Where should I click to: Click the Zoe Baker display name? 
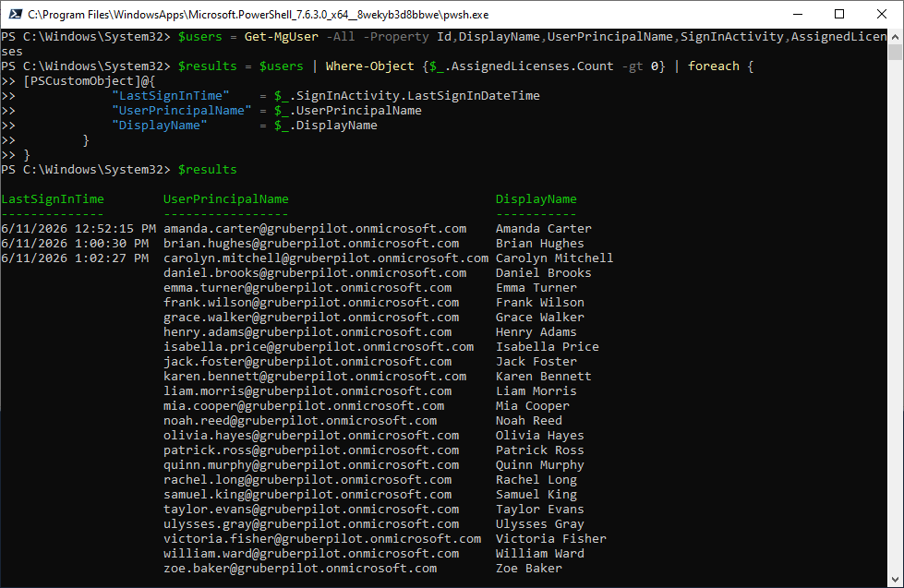click(529, 568)
